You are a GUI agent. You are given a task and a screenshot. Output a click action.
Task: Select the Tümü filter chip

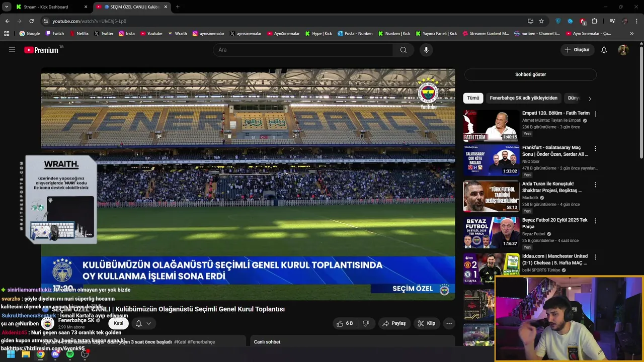coord(473,98)
